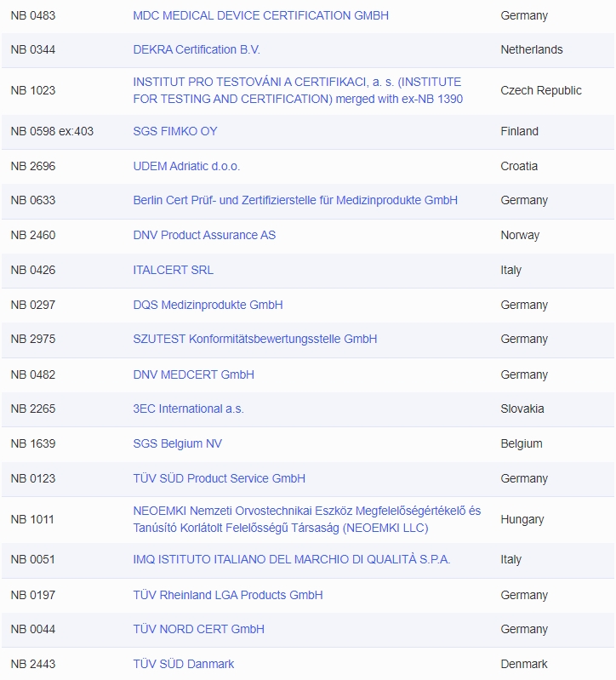Open TÜV Rheinland LGA Products GmbH link
This screenshot has height=680, width=616.
228,595
